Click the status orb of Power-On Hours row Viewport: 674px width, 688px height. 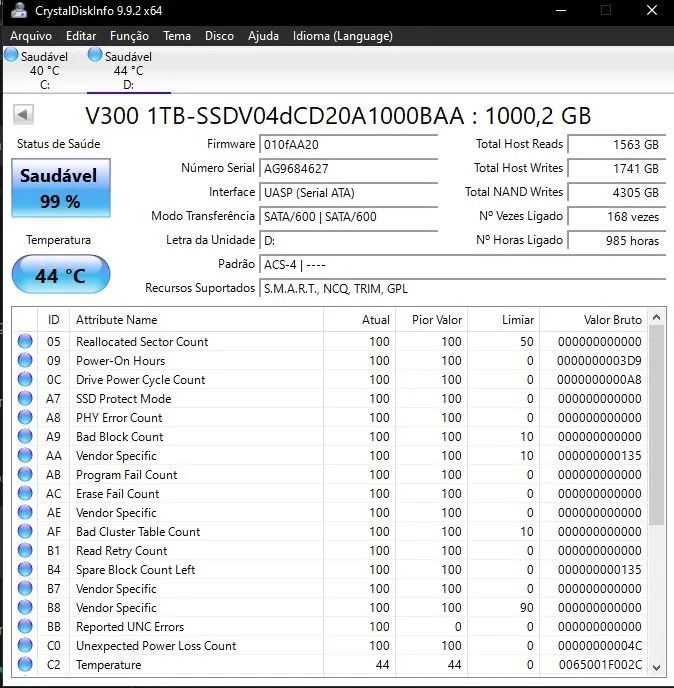click(x=25, y=360)
